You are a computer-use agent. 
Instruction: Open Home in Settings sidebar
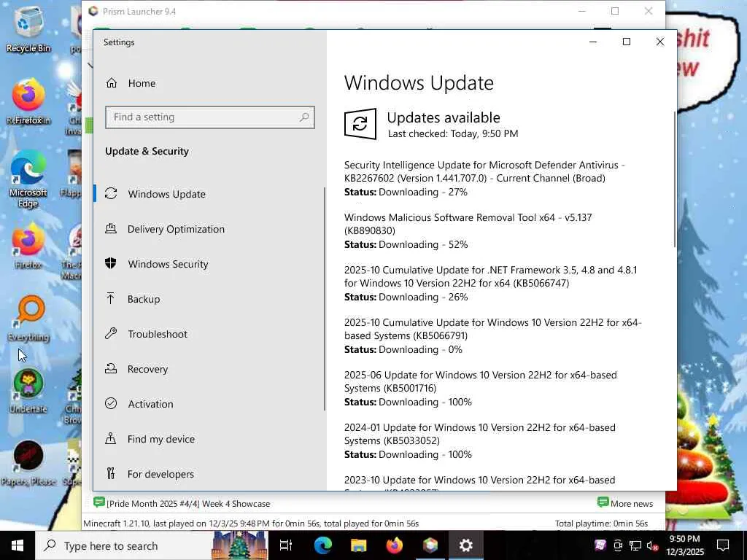pyautogui.click(x=142, y=83)
